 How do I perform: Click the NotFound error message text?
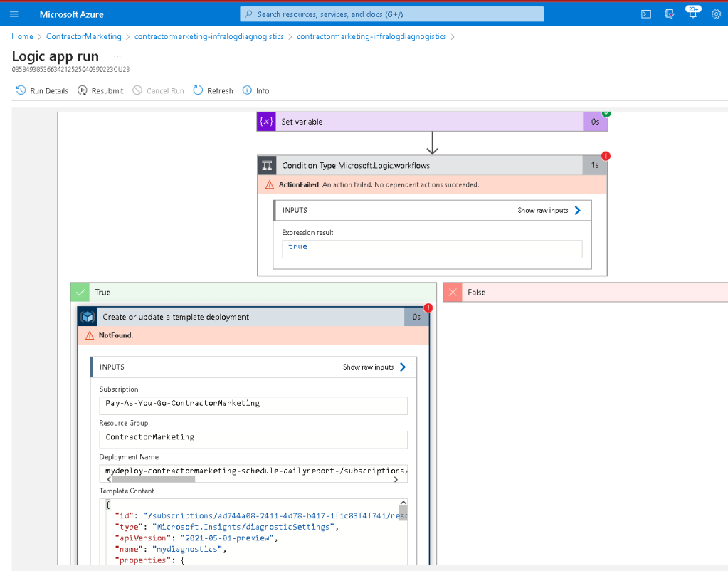coord(115,335)
